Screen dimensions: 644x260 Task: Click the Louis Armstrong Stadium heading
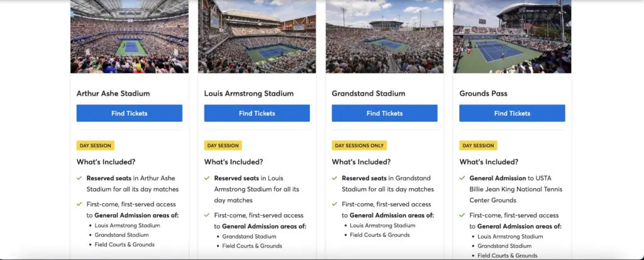pyautogui.click(x=249, y=93)
